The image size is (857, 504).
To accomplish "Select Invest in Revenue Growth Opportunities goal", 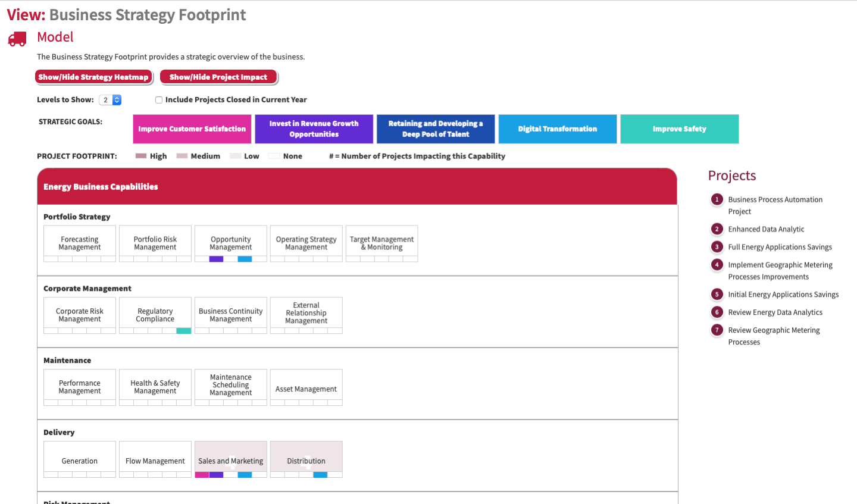I will tap(314, 129).
